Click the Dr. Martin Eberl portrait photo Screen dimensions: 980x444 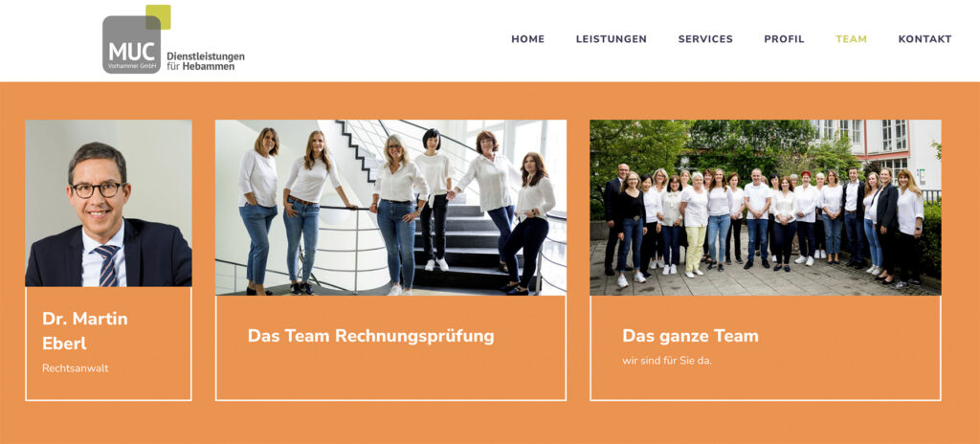[x=109, y=203]
